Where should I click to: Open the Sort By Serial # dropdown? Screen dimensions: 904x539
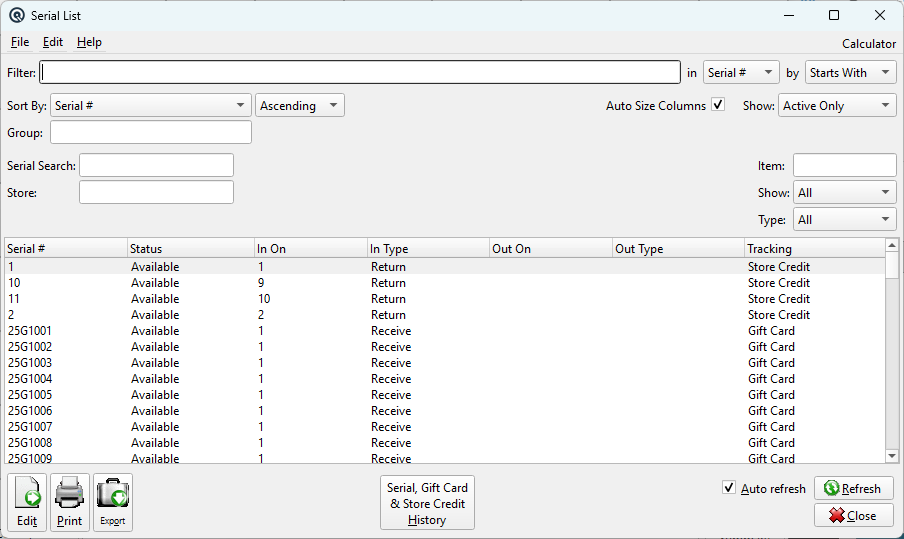(151, 105)
